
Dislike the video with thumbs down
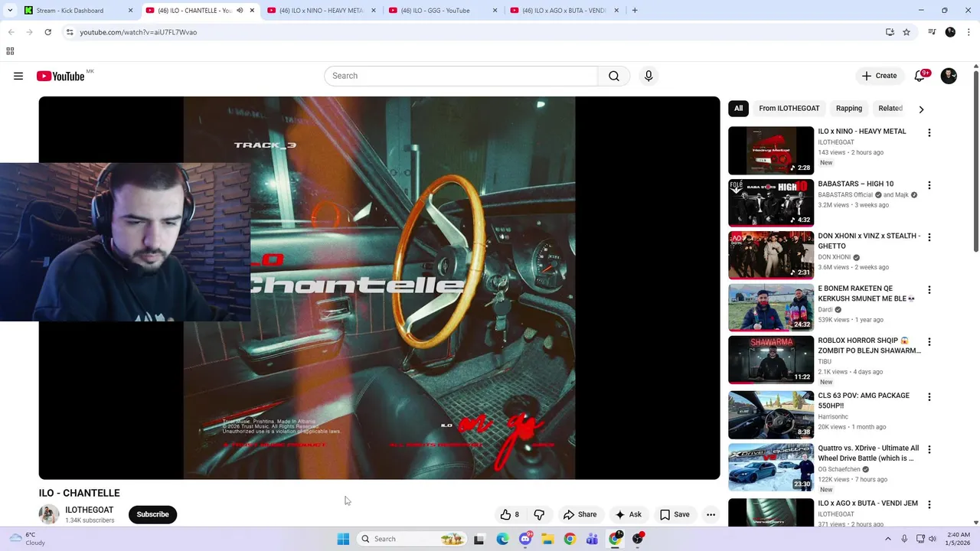[539, 514]
